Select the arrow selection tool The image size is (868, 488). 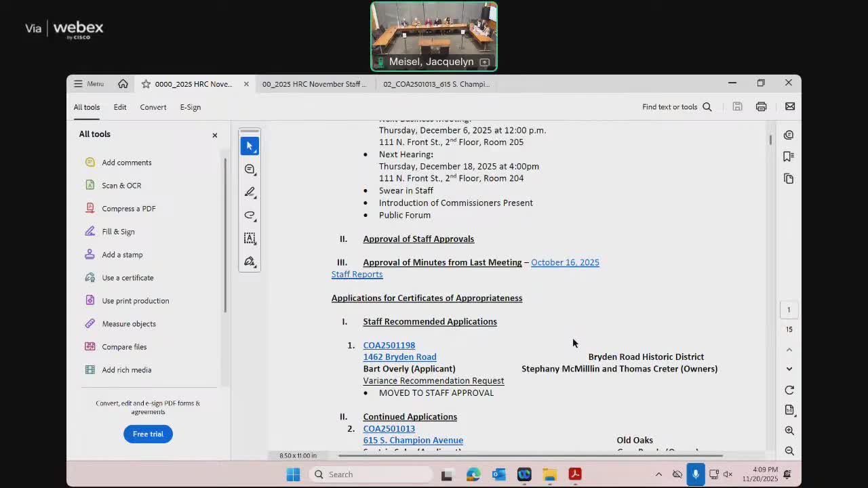(x=250, y=145)
